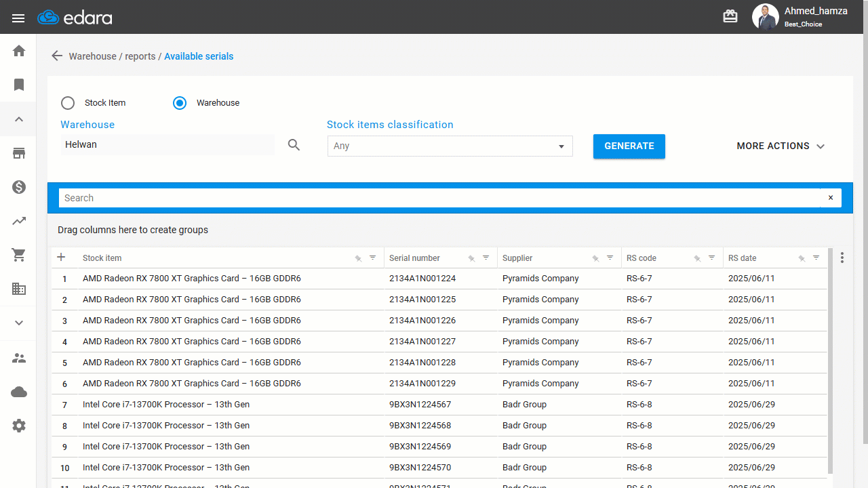Collapse sidebar section with up chevron

(19, 119)
